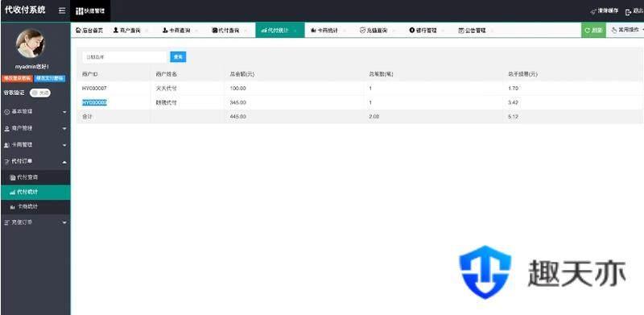Switch to the 代付查询 tab

(226, 31)
